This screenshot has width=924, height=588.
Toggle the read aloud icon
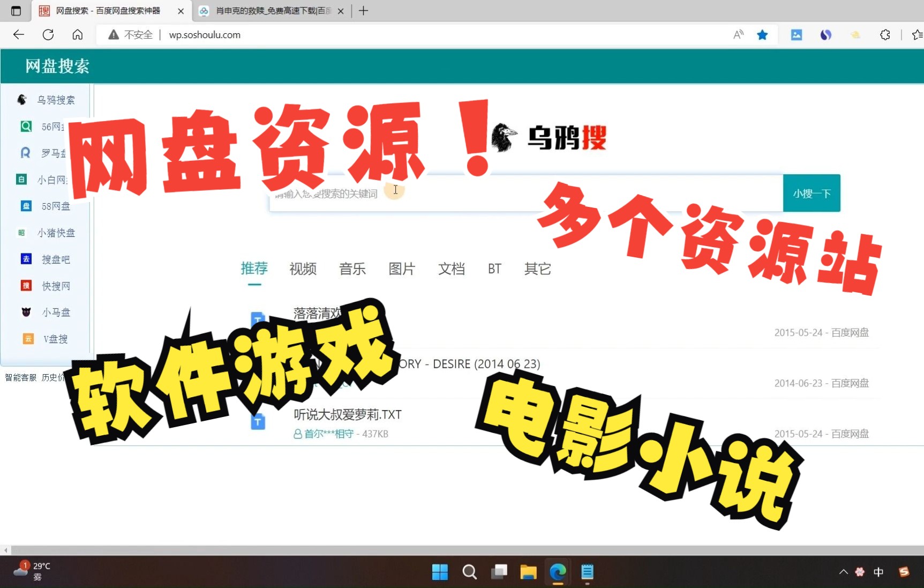click(x=739, y=35)
